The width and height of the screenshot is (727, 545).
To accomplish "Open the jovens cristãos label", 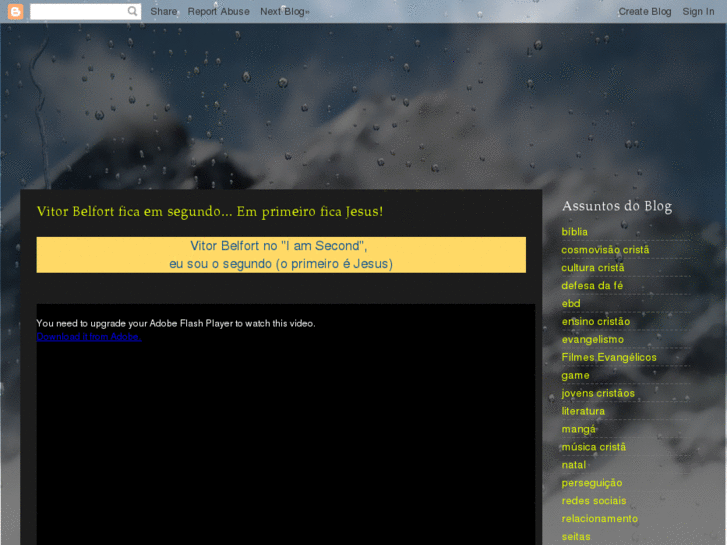I will [x=598, y=393].
